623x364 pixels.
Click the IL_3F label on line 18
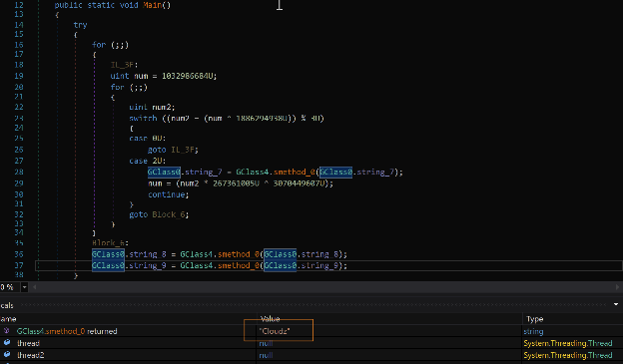click(124, 64)
